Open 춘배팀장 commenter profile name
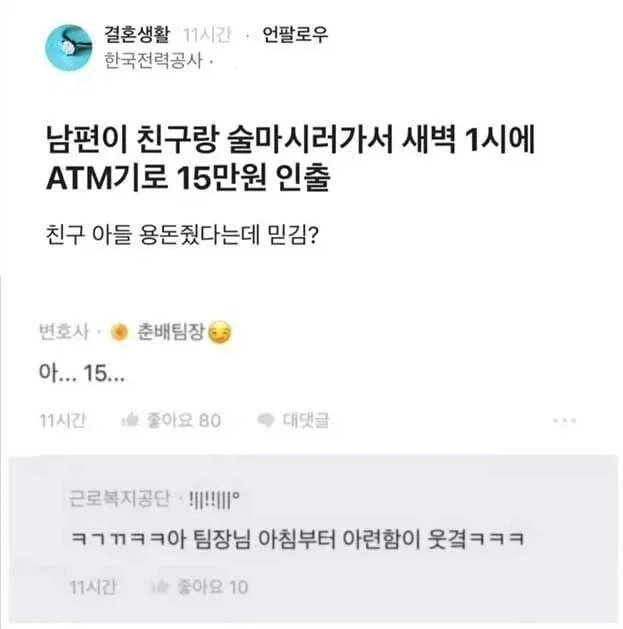The image size is (623, 629). click(x=171, y=332)
